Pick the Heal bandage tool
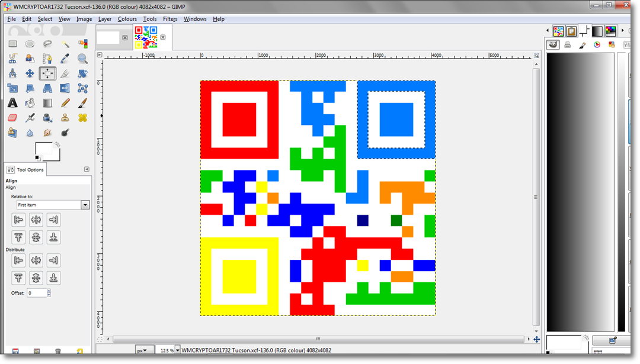The height and width of the screenshot is (364, 640). 82,118
